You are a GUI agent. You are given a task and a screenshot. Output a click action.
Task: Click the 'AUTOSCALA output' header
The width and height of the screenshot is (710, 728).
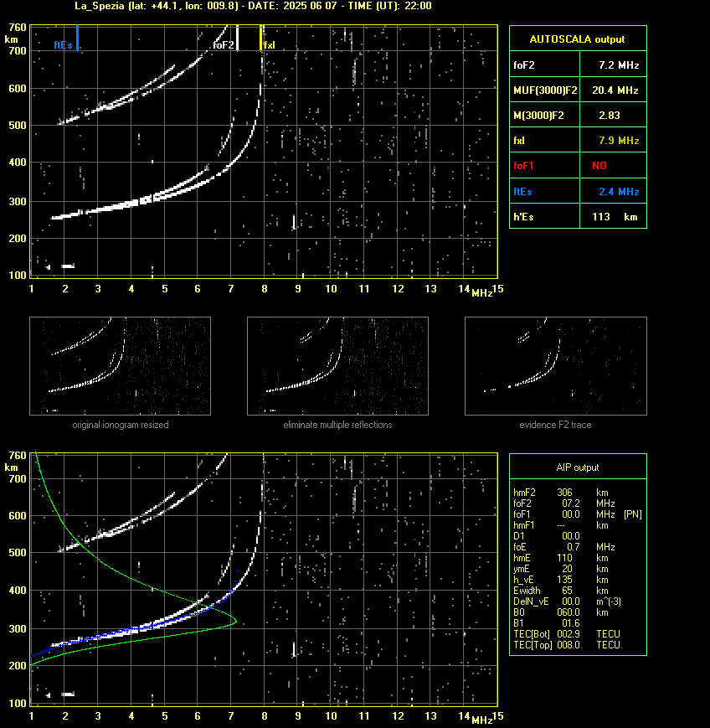[578, 39]
